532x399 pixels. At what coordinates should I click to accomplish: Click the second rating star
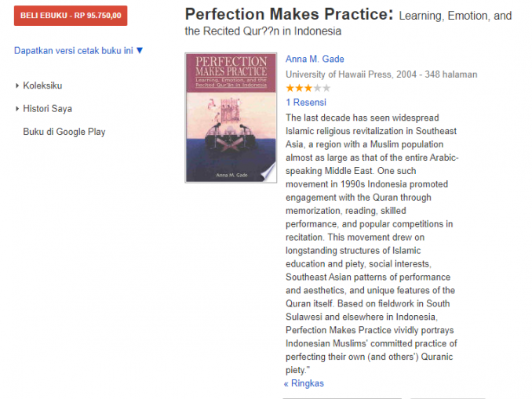coord(299,89)
